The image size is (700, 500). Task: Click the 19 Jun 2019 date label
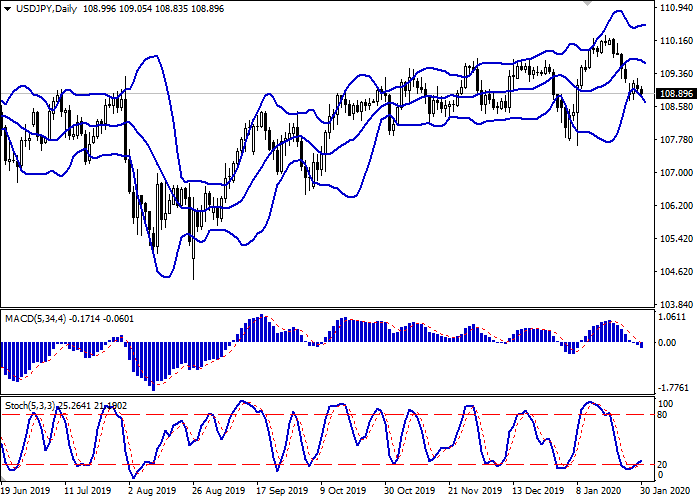click(25, 492)
